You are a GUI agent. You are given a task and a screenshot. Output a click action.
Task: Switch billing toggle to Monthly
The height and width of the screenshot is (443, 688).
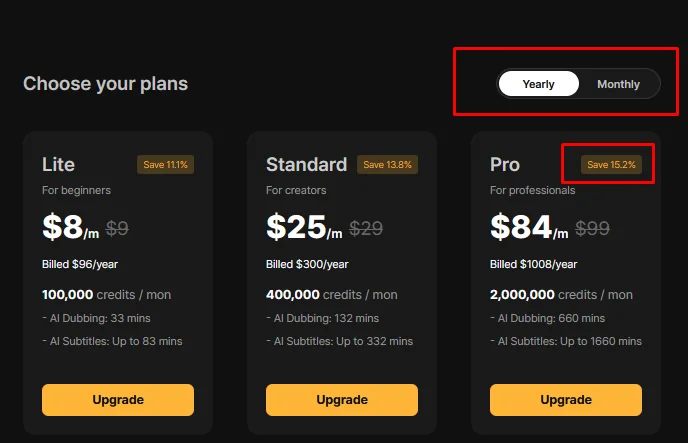tap(618, 84)
